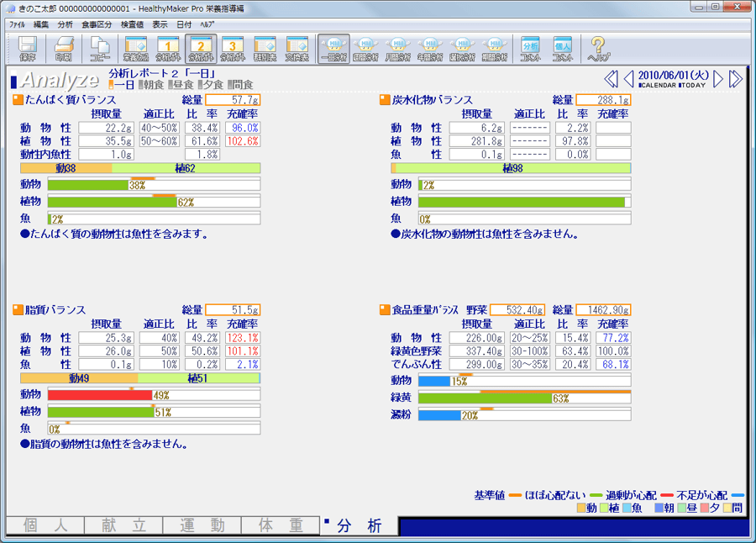
Task: Click orange square beside 炭水化物バランス
Action: coord(385,100)
